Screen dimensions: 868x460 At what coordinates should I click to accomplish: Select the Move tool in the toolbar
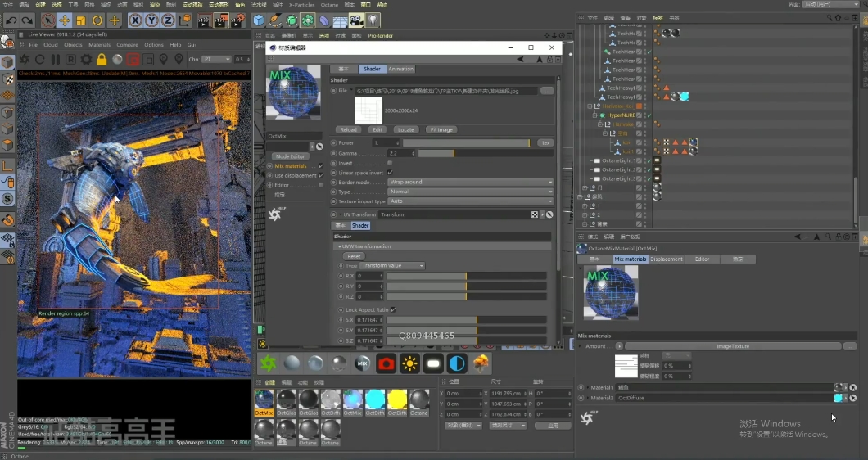coord(64,20)
